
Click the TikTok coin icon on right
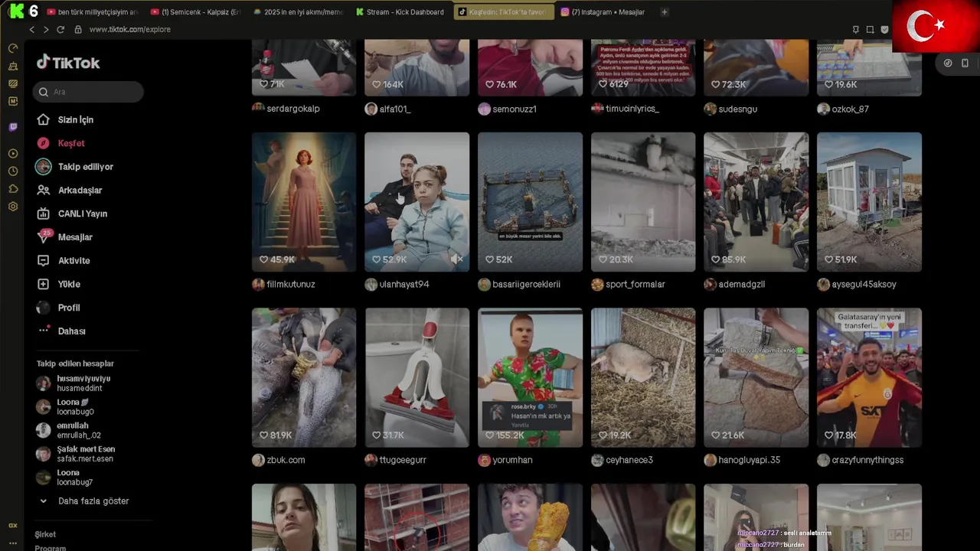[948, 64]
